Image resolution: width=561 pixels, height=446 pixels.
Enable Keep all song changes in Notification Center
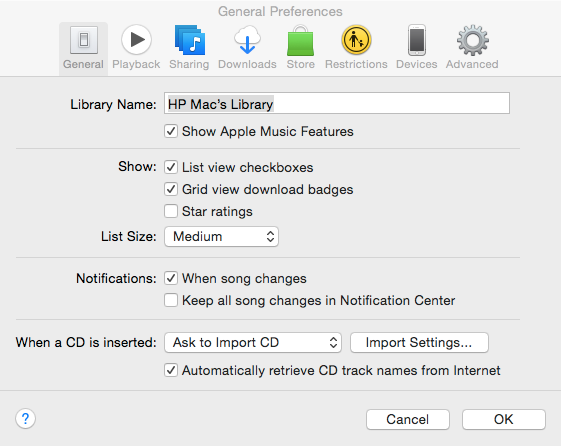pos(171,300)
